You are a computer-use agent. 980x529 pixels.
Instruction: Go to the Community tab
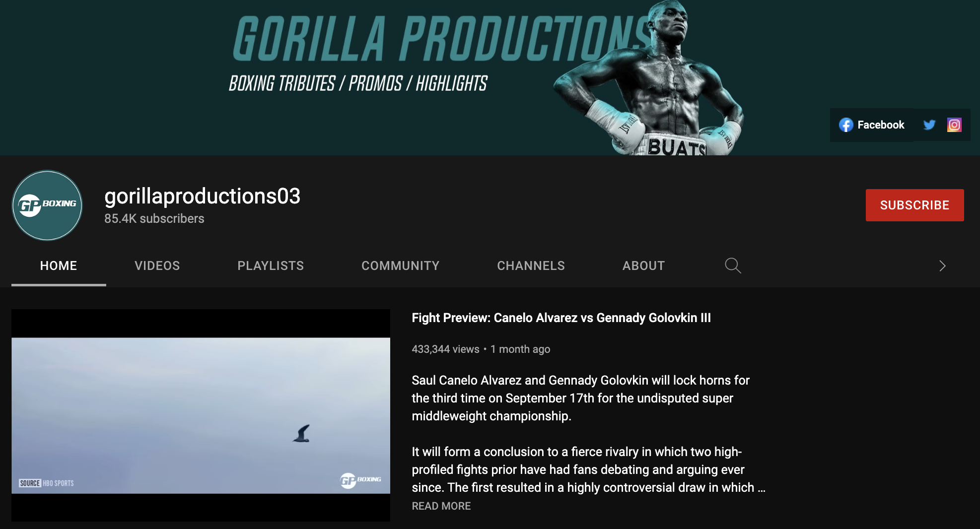[x=400, y=265]
